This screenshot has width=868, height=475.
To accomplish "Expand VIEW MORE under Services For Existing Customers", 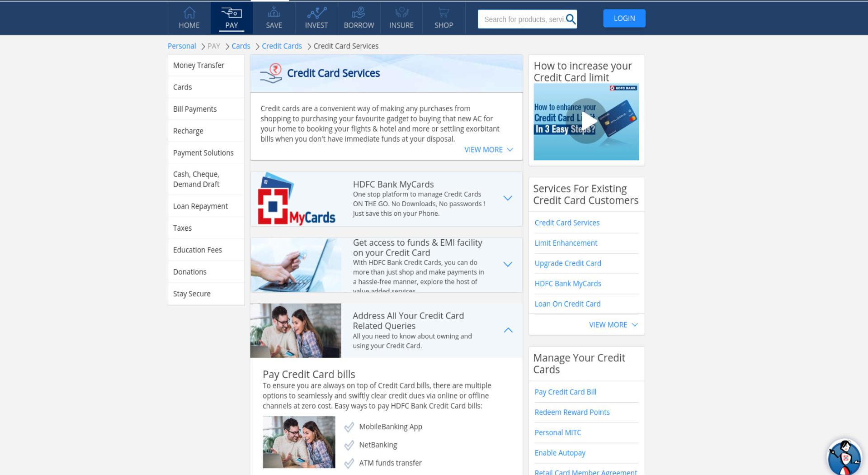I will (613, 325).
